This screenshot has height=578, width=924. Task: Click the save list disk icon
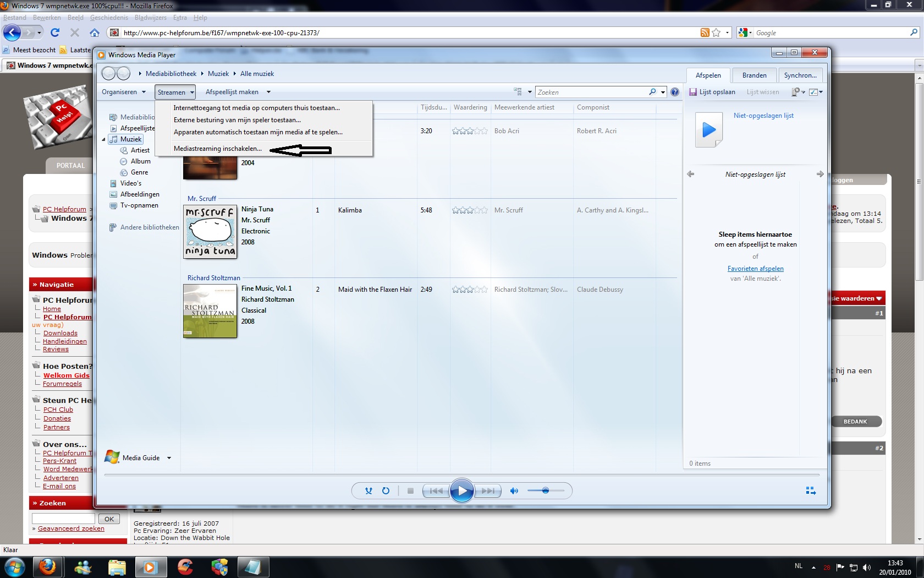coord(693,92)
